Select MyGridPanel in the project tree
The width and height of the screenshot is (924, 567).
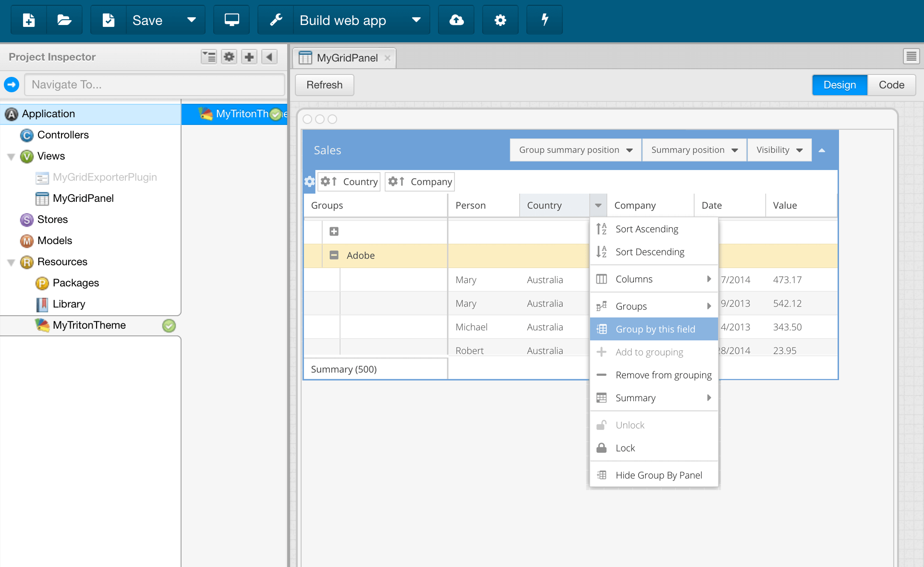pyautogui.click(x=83, y=198)
